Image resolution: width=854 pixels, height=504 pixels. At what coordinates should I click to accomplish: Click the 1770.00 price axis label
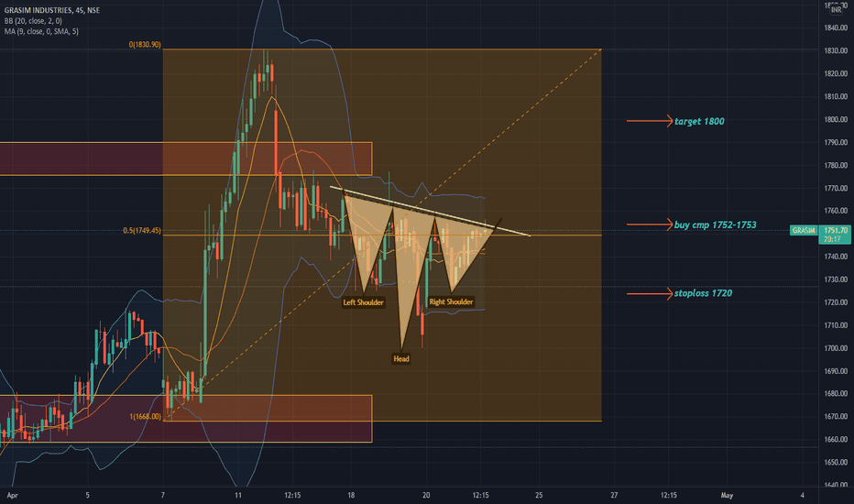point(836,188)
